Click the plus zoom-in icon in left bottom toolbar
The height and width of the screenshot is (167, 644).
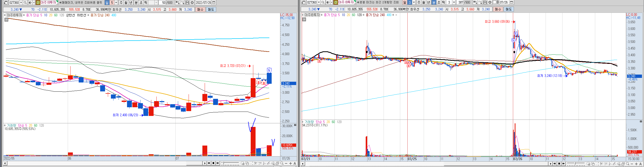coord(291,163)
